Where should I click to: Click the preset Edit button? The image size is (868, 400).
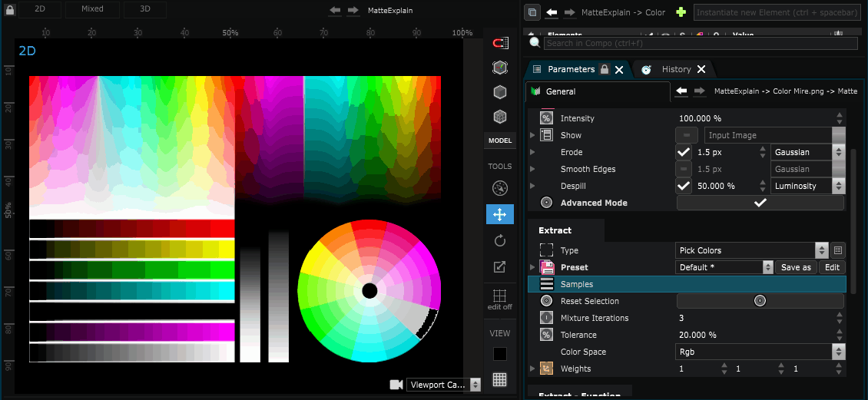(x=832, y=267)
